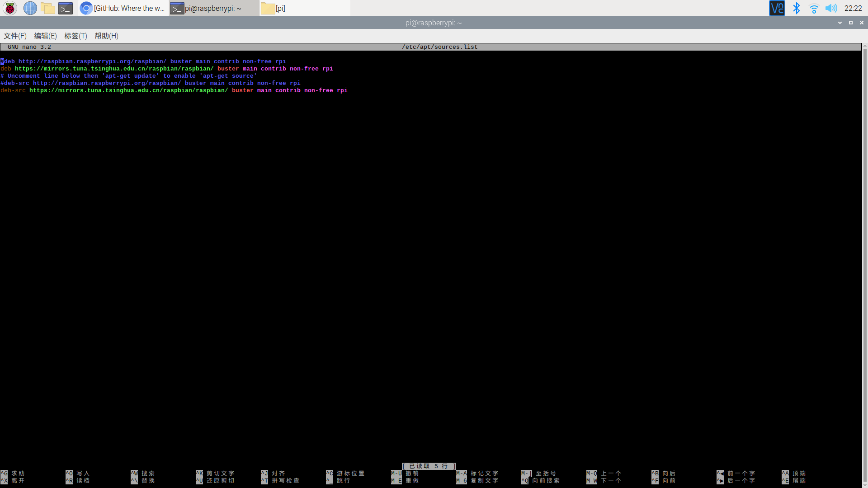Click the 前一个字 shortcut hint
This screenshot has height=488, width=868.
coord(736,474)
